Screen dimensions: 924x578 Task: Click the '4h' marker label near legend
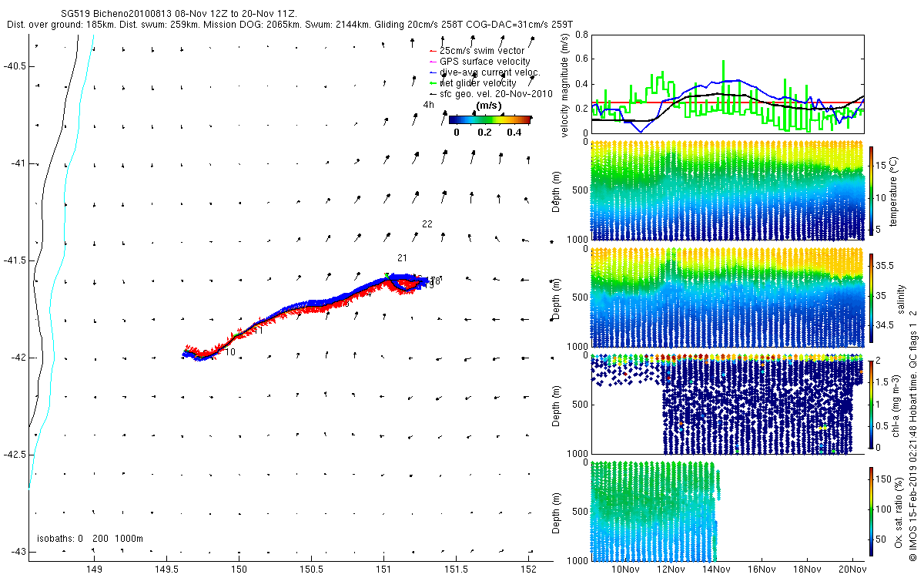(x=429, y=104)
